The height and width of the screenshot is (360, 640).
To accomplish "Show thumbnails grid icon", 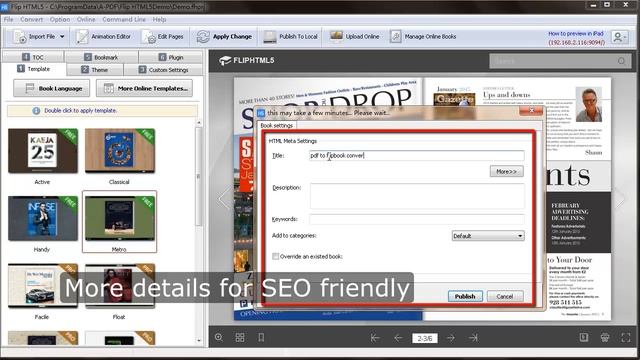I will [240, 338].
